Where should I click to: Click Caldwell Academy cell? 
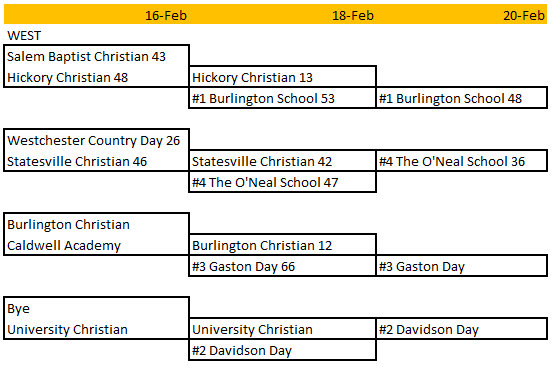96,245
